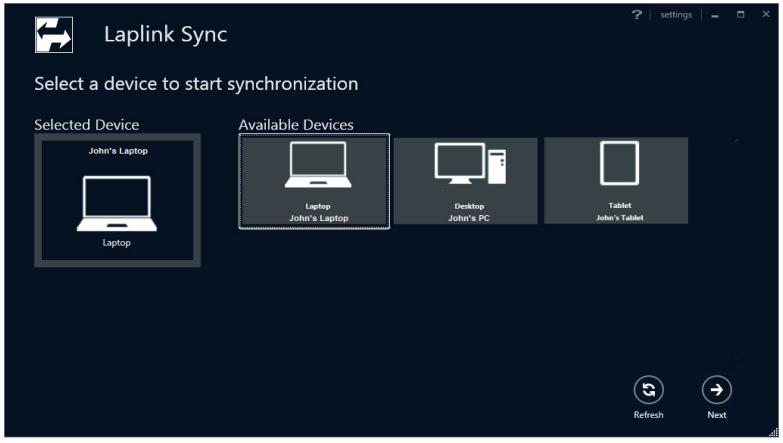Image resolution: width=783 pixels, height=443 pixels.
Task: Click the Laplink Sync arrows logo
Action: point(54,35)
